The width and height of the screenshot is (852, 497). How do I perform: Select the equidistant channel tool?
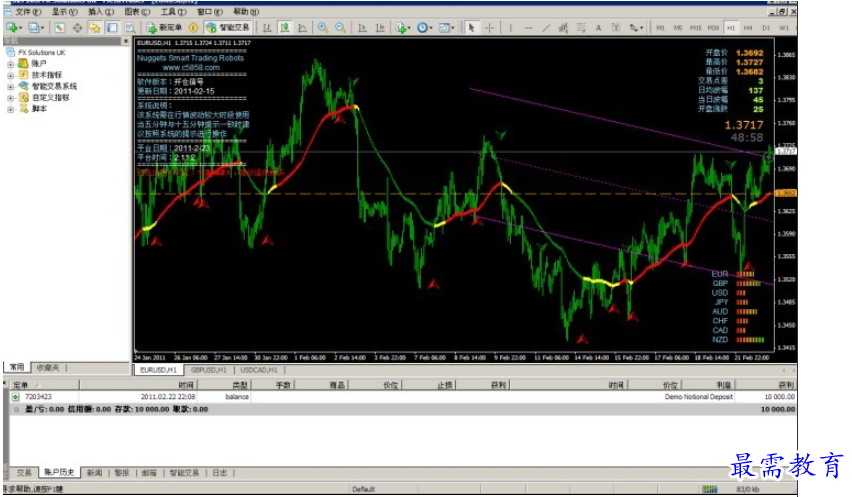563,27
